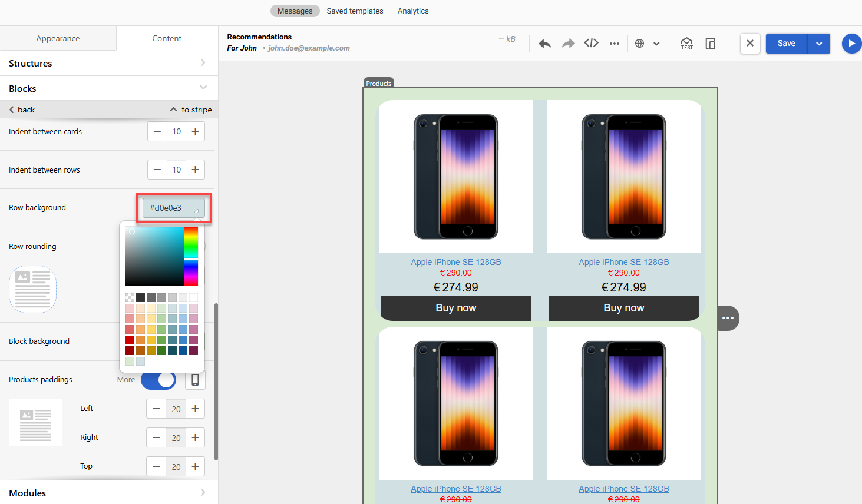Click the top-left Buy now button

(x=456, y=308)
